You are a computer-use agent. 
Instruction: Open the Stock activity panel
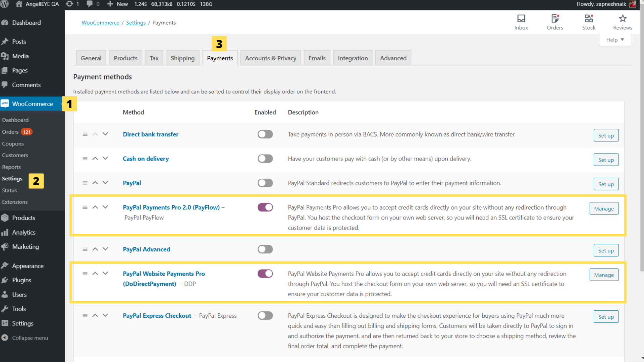coord(589,22)
